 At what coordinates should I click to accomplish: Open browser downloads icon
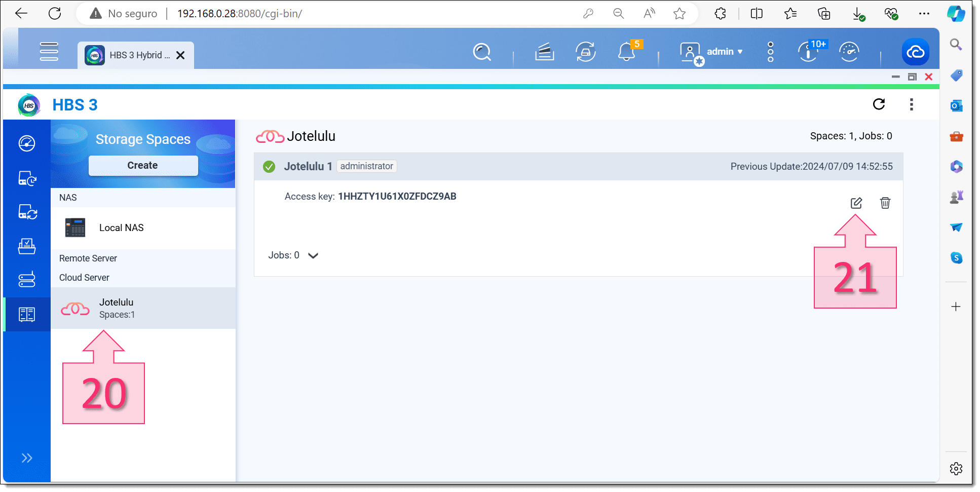[x=858, y=14]
